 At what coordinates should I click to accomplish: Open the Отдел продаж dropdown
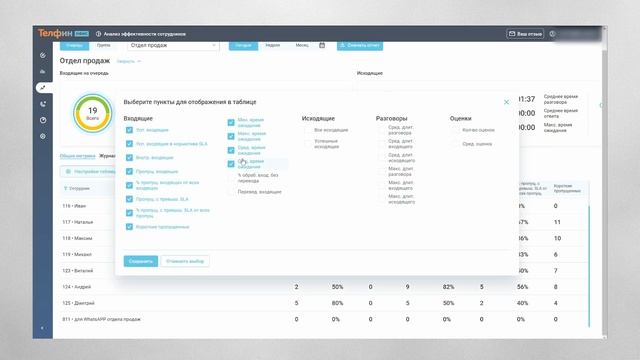pos(173,45)
